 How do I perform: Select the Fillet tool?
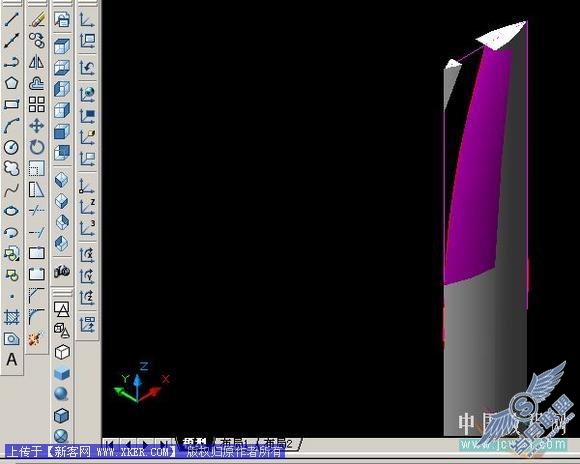click(x=37, y=317)
